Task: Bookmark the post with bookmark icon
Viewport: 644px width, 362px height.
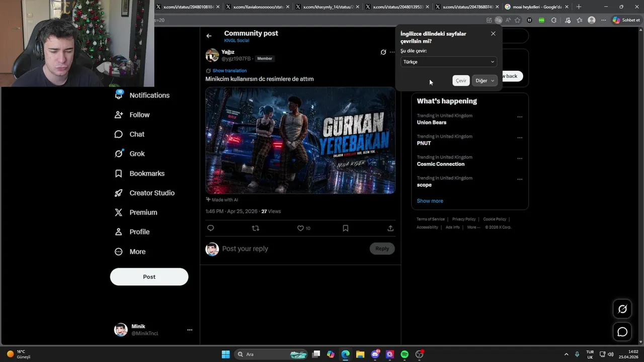Action: (346, 228)
